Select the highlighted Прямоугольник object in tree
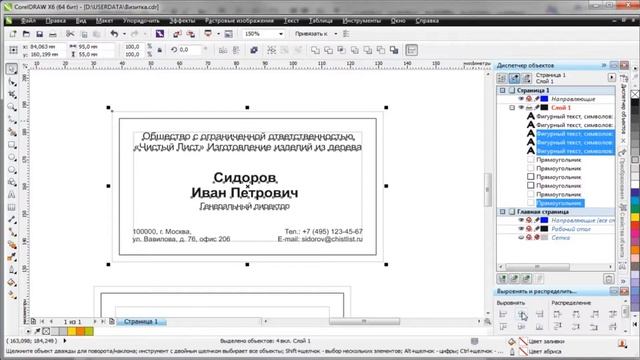640x360 pixels. [560, 203]
